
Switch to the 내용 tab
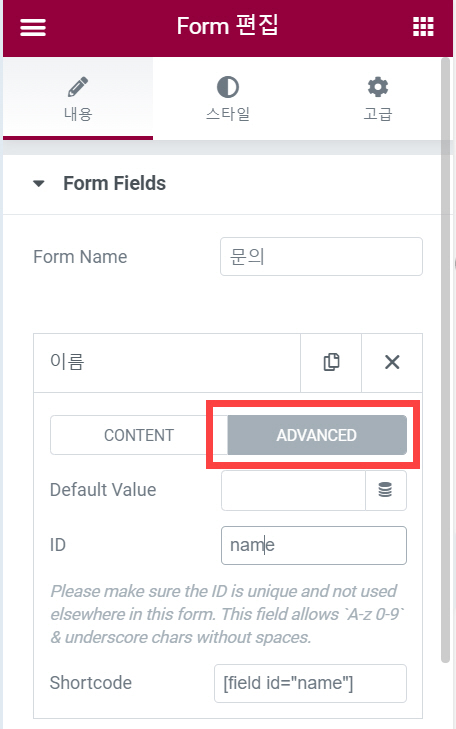78,99
